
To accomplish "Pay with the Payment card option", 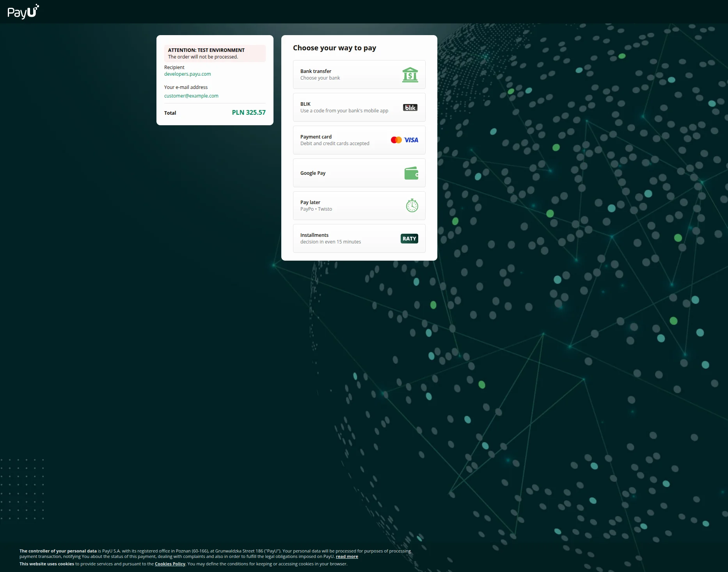I will pos(359,140).
